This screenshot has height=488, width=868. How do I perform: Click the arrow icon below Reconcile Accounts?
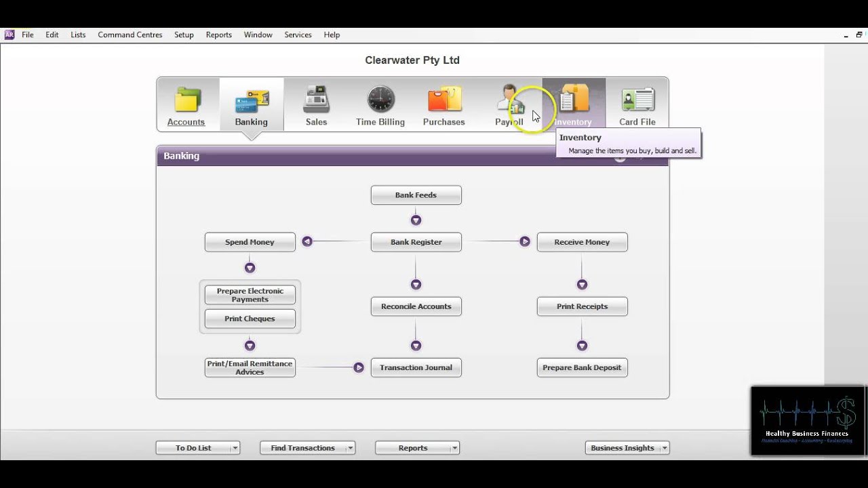416,346
